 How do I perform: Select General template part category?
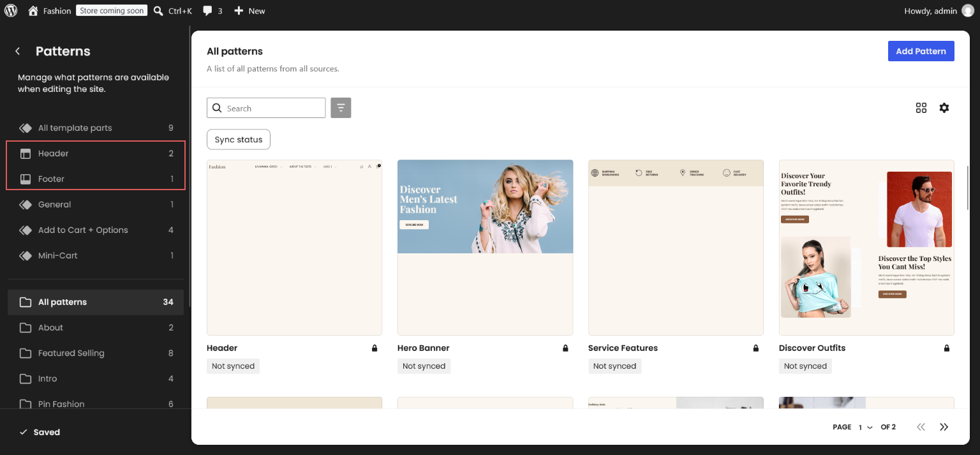(96, 204)
